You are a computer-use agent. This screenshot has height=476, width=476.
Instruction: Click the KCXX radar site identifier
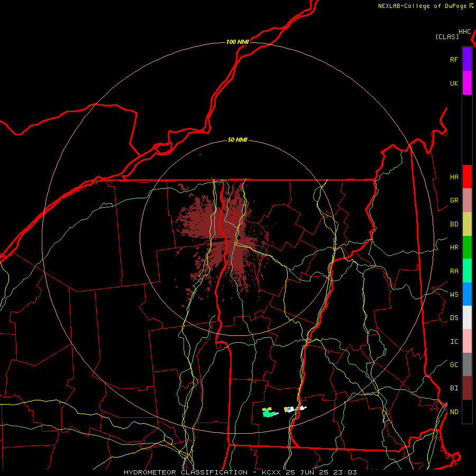[x=271, y=472]
